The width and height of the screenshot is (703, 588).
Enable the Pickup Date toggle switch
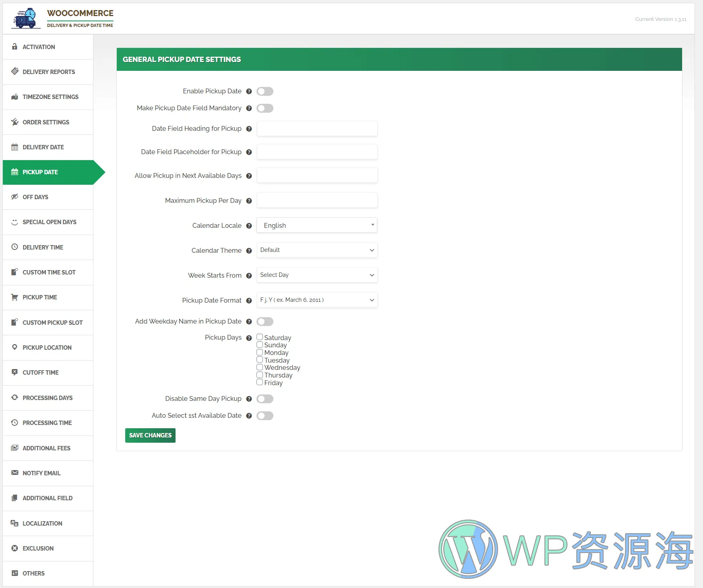[x=265, y=91]
